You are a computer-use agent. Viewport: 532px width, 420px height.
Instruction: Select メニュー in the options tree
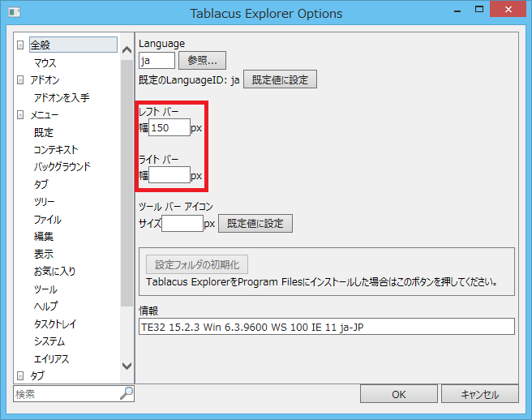pyautogui.click(x=45, y=115)
